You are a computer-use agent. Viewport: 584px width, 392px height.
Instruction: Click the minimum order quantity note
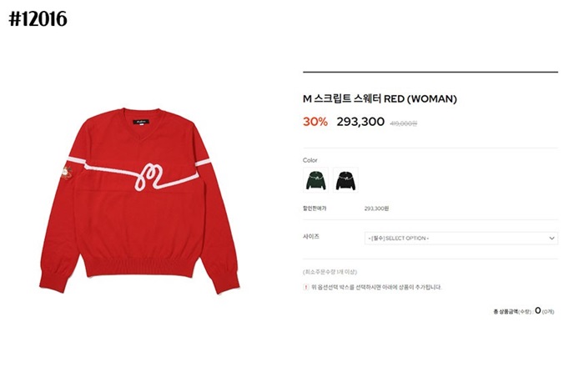(x=330, y=272)
